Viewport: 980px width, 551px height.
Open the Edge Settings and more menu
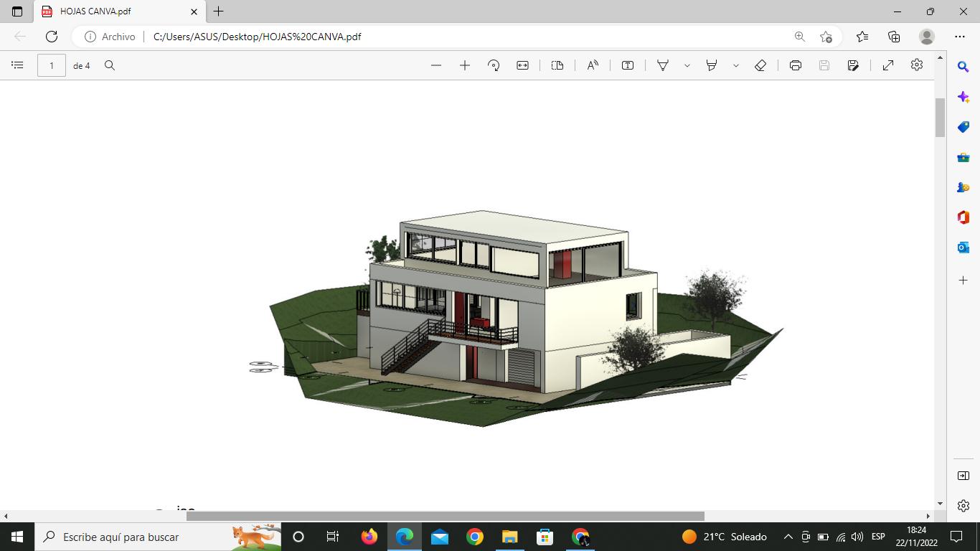pyautogui.click(x=960, y=37)
